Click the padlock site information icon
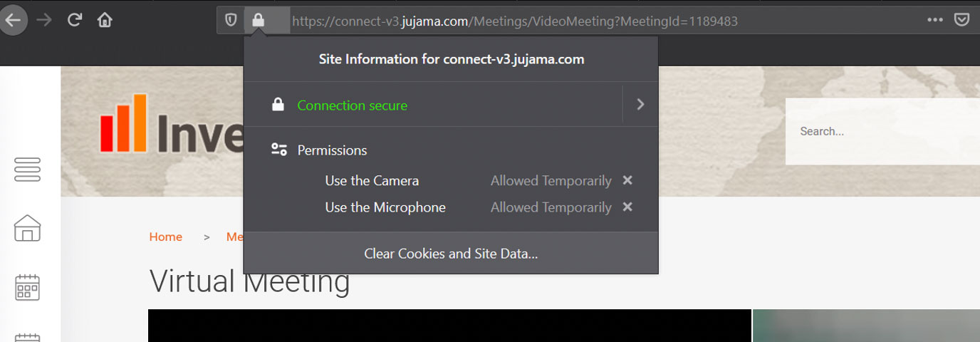The image size is (980, 342). [x=259, y=21]
